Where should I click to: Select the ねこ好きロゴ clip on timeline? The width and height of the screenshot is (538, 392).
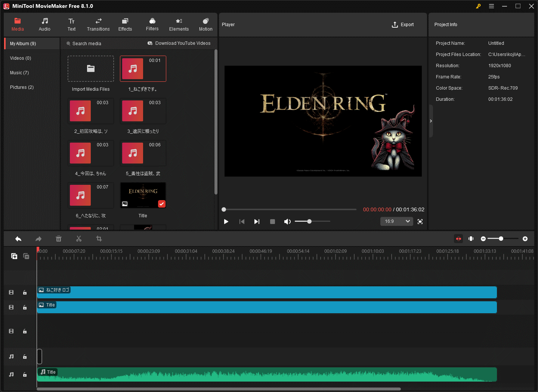(x=267, y=292)
